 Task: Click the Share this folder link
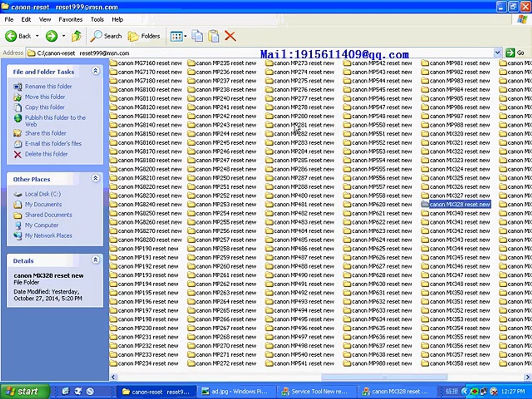click(45, 133)
